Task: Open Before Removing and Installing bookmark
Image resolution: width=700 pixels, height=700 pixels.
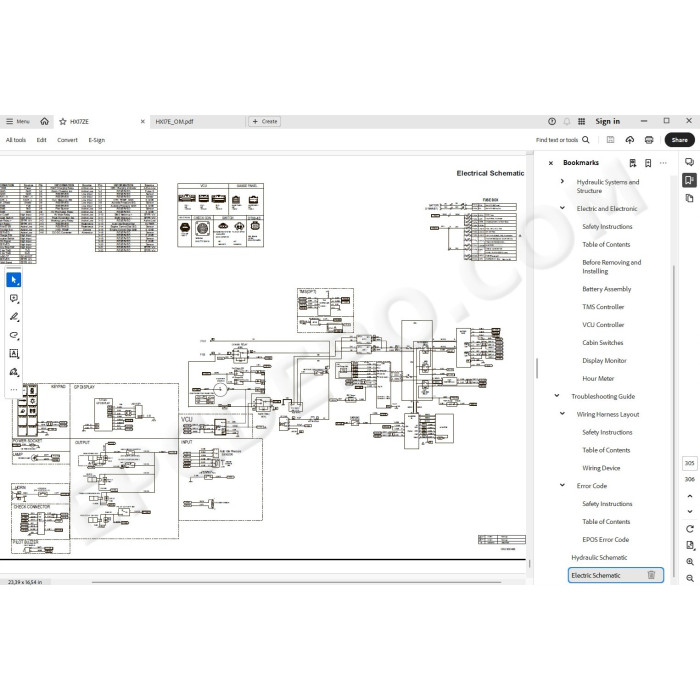Action: pos(612,267)
